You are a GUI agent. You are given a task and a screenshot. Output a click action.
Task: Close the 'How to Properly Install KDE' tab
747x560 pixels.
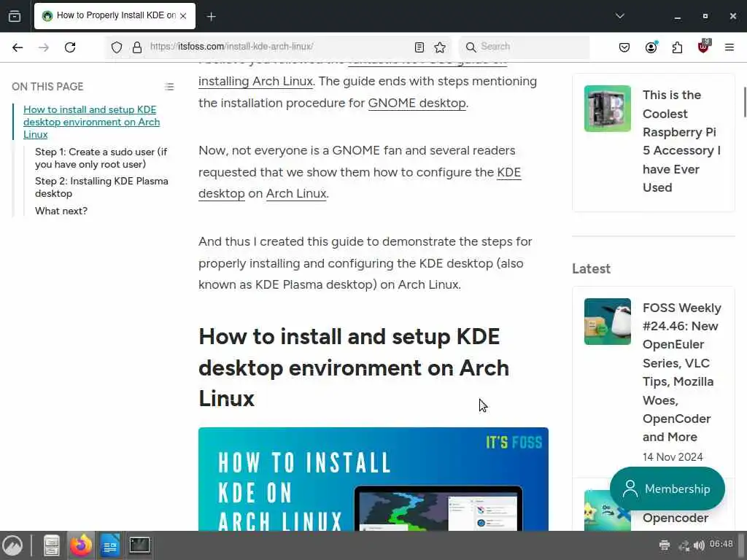tap(183, 16)
